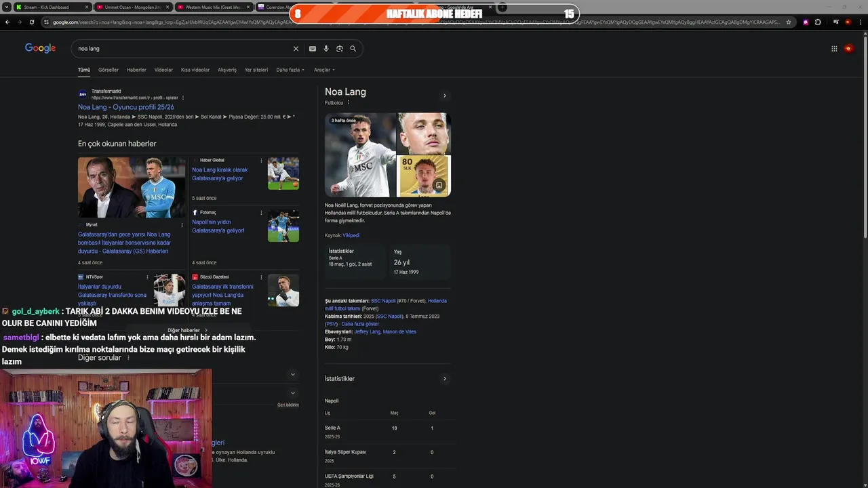
Task: Click the Geri bildirim feedback link
Action: [x=288, y=405]
